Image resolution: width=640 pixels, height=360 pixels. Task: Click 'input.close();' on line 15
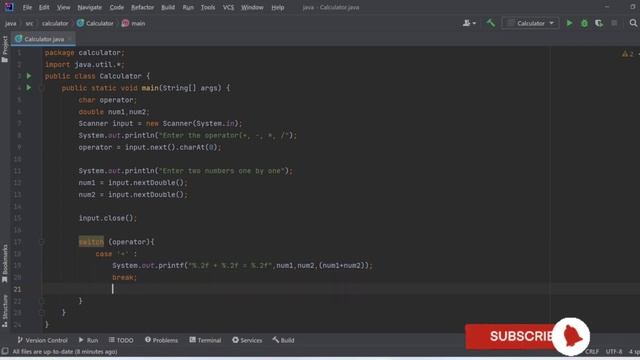pyautogui.click(x=108, y=218)
